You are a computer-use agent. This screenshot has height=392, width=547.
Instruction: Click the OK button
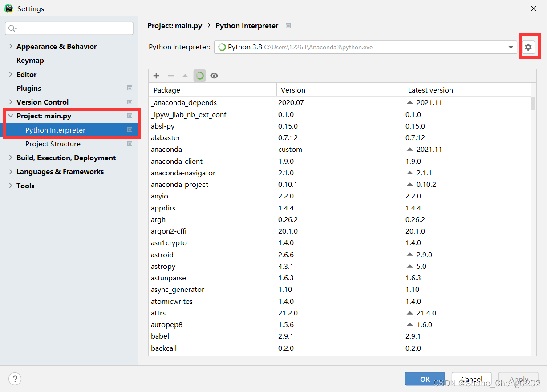pos(425,379)
